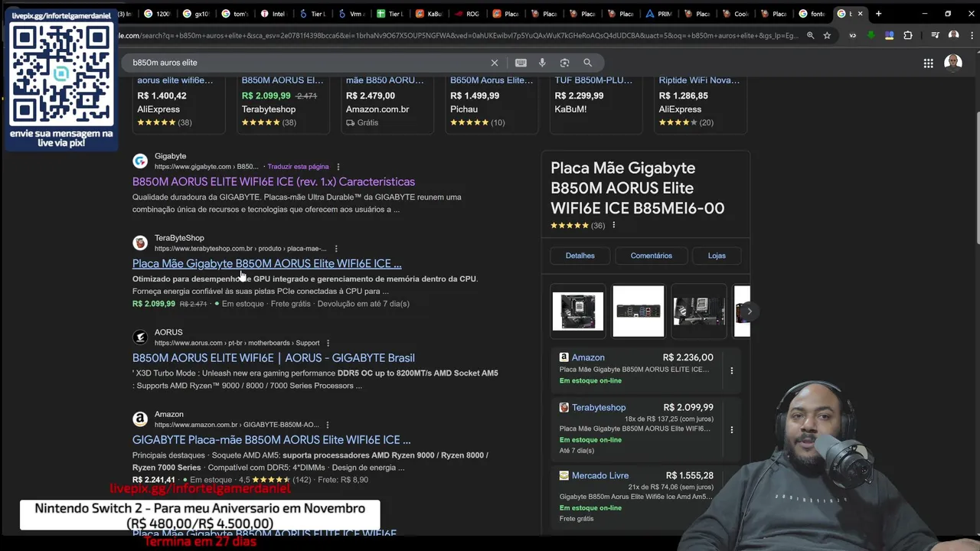Open more options for Gigabyte result
Screen dimensions: 980x551
pos(338,167)
